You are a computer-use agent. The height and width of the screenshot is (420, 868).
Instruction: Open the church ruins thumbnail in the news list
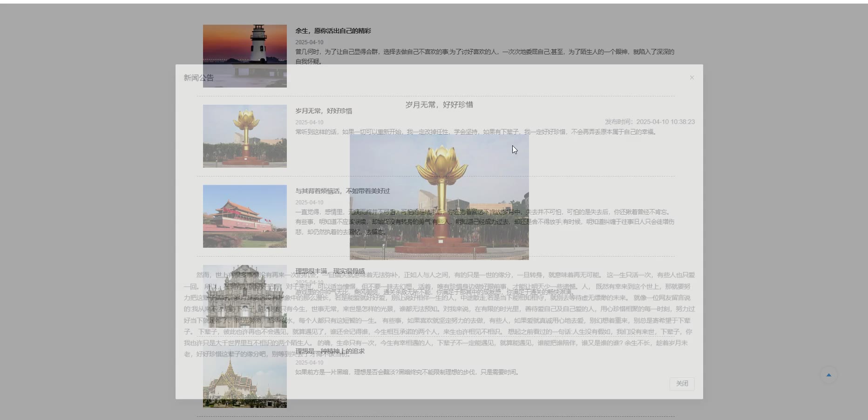(x=245, y=296)
